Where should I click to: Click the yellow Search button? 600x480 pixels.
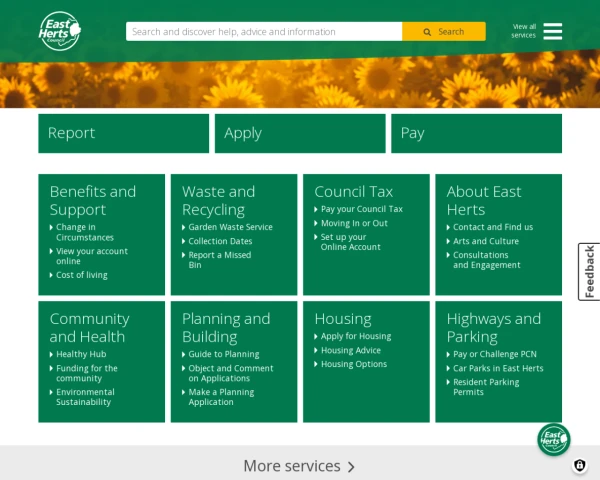pos(444,31)
